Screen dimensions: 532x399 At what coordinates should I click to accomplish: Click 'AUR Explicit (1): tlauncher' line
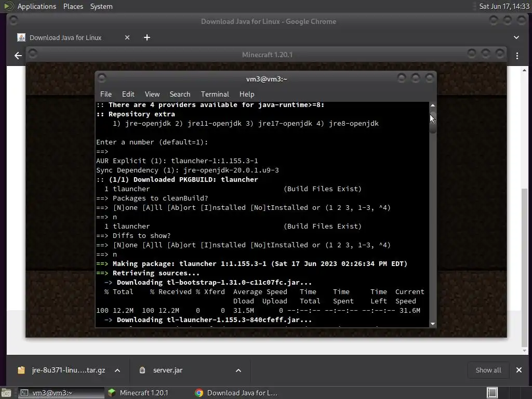point(177,161)
